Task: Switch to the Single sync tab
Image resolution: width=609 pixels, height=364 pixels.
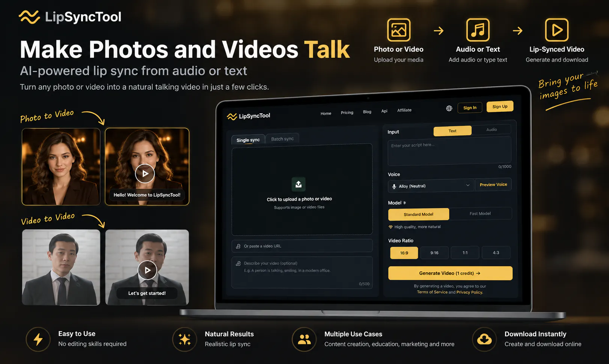Action: pyautogui.click(x=248, y=140)
